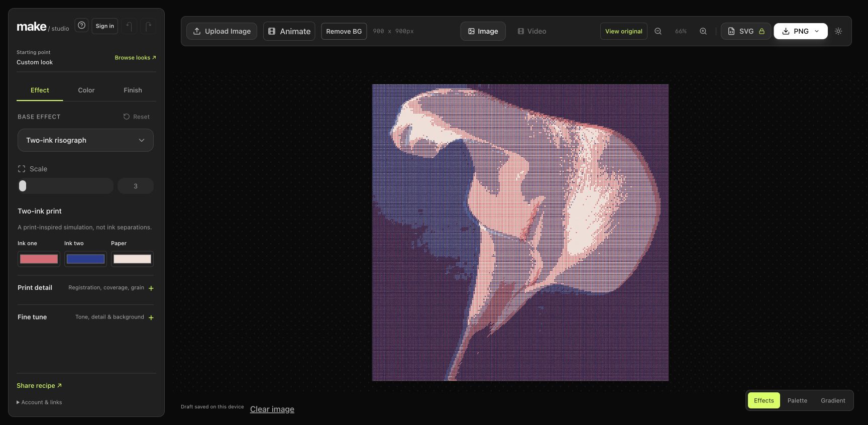Switch to the Effect tab
The image size is (868, 425).
tap(40, 90)
